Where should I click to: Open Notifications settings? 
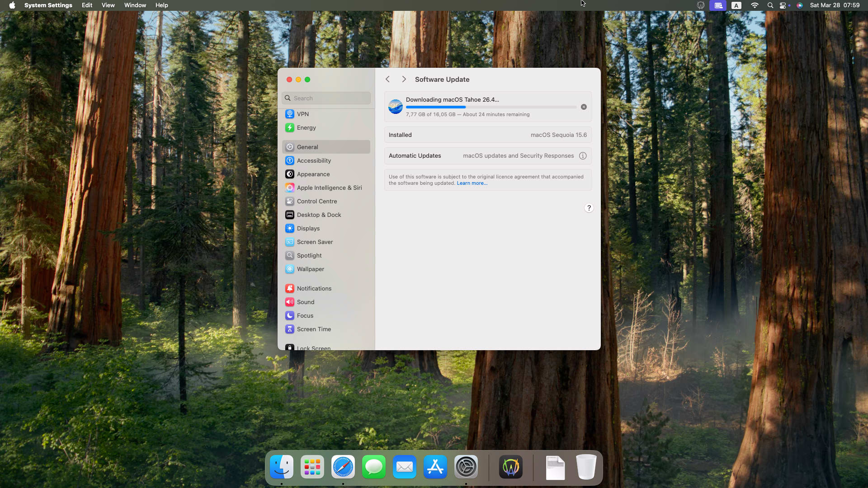326,289
